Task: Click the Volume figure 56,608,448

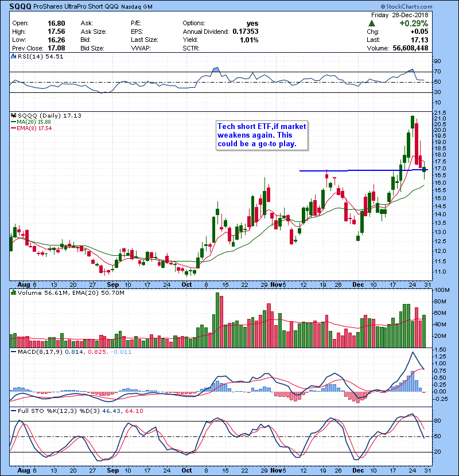Action: point(410,48)
